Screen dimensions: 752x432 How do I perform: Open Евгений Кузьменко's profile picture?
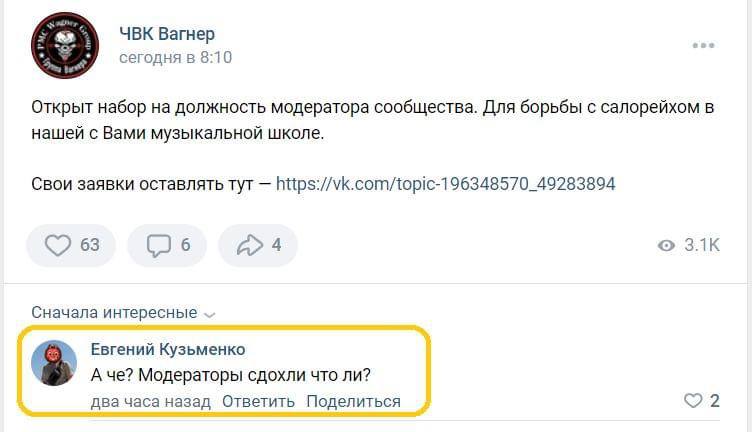coord(54,363)
